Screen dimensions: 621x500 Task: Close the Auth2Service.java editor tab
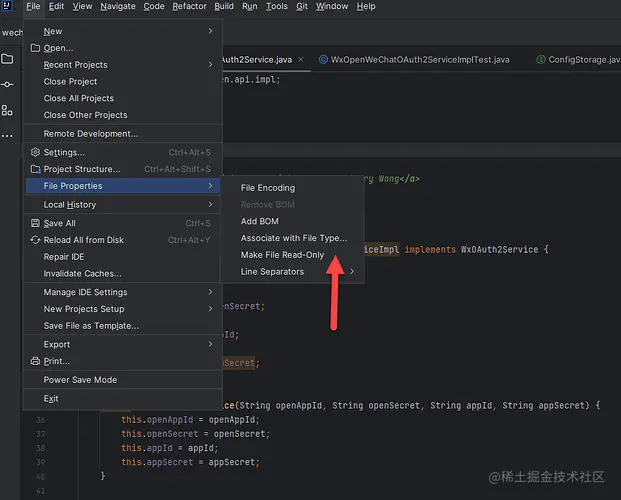coord(301,59)
